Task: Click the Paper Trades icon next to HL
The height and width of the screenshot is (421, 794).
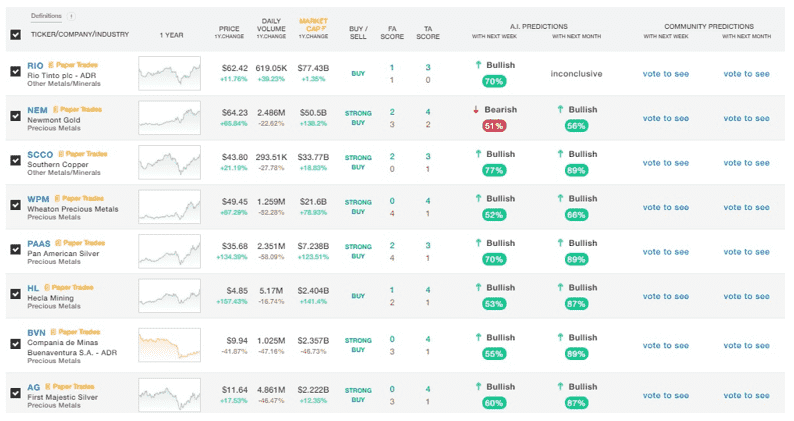Action: (x=47, y=287)
